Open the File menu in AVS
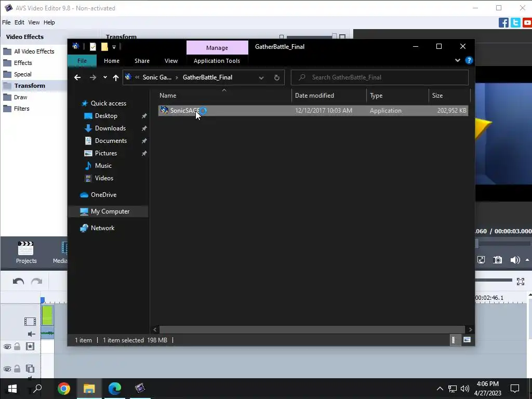532x399 pixels. click(x=6, y=22)
